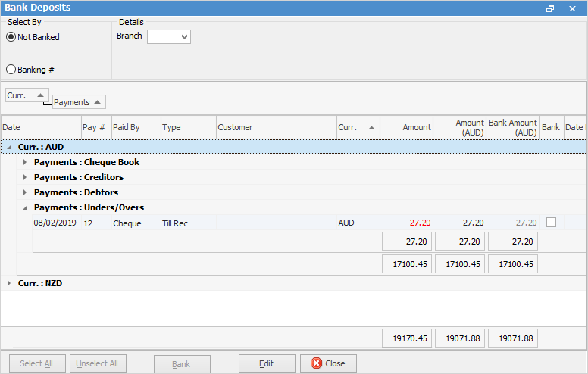Close the Bank Deposits window with X

(x=572, y=8)
